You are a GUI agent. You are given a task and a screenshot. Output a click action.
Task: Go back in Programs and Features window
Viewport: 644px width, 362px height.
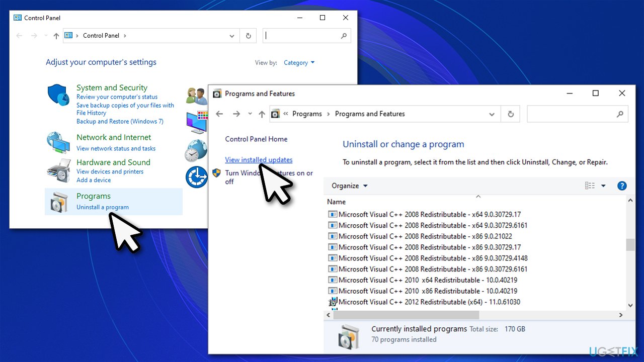(x=219, y=114)
